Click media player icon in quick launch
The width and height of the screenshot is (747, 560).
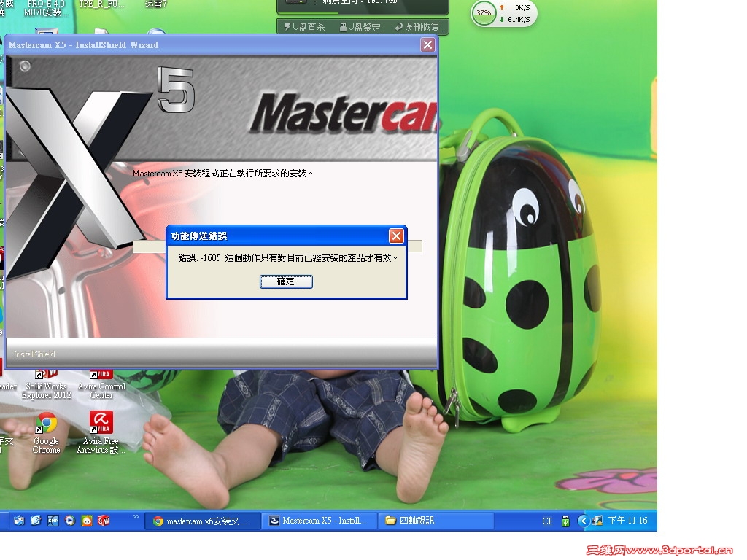pyautogui.click(x=70, y=521)
